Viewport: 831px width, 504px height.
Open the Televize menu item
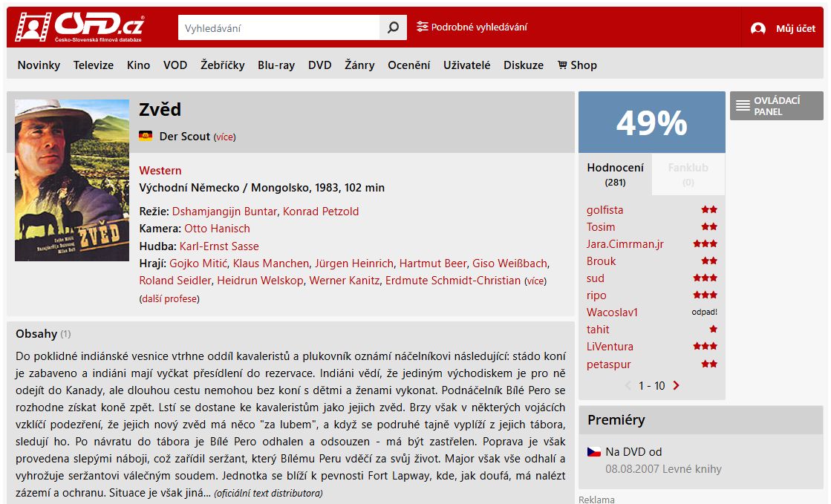[94, 65]
